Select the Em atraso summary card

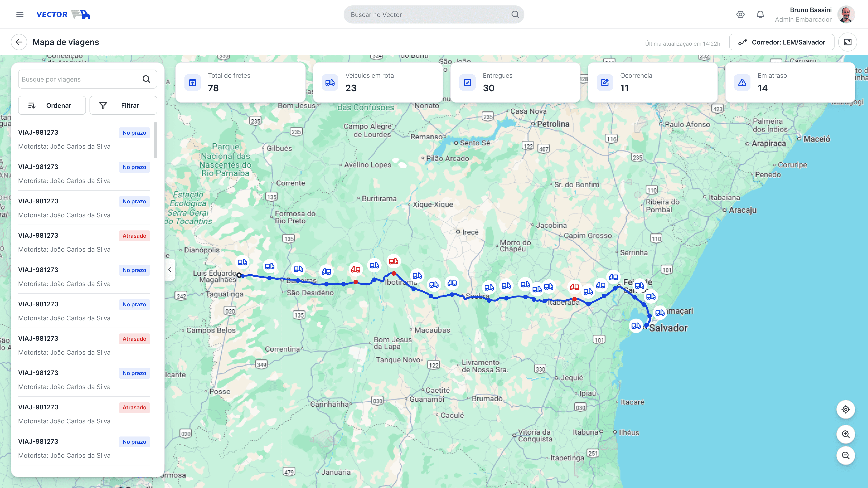click(790, 82)
